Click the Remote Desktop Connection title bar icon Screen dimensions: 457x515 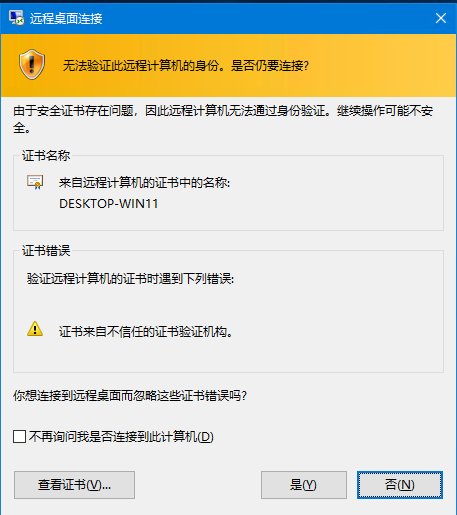[16, 18]
